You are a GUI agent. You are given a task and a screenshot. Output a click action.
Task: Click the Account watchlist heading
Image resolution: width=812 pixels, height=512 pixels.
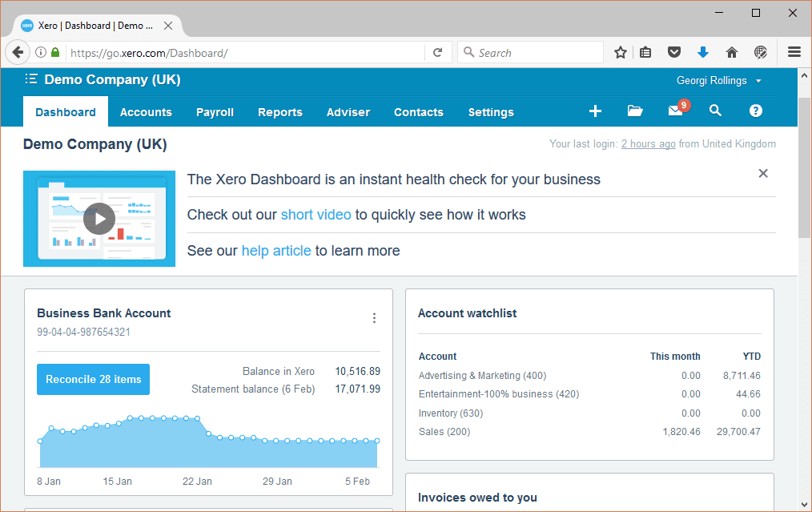coord(467,313)
